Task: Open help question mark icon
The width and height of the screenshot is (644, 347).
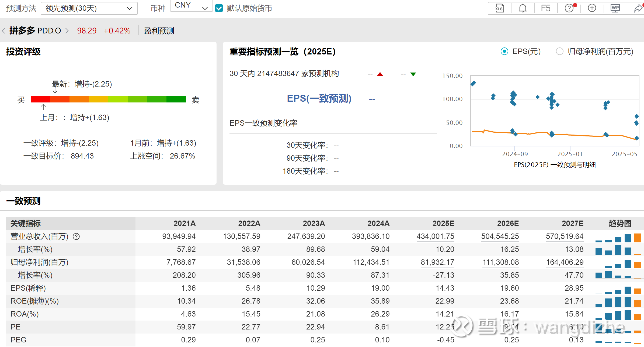Action: pyautogui.click(x=569, y=8)
